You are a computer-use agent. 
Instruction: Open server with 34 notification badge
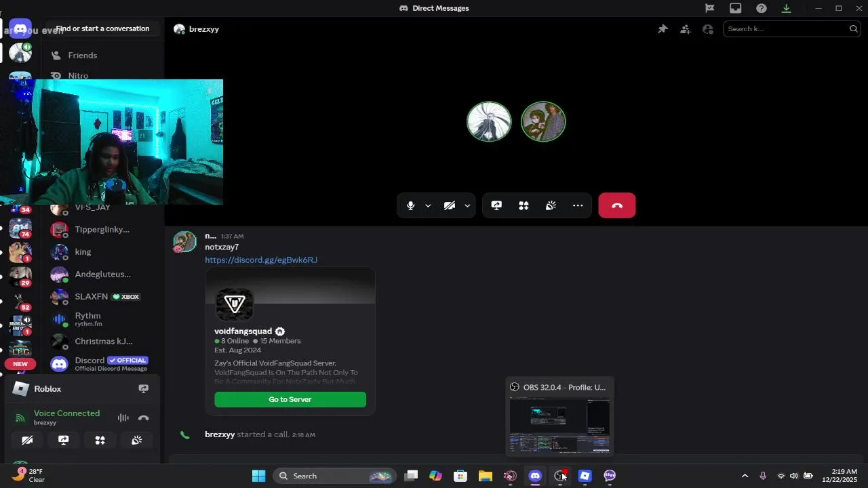coord(20,208)
